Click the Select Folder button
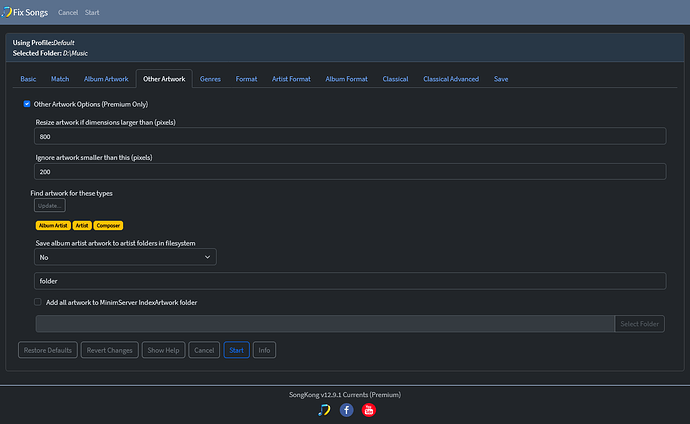This screenshot has width=690, height=424. click(x=639, y=324)
